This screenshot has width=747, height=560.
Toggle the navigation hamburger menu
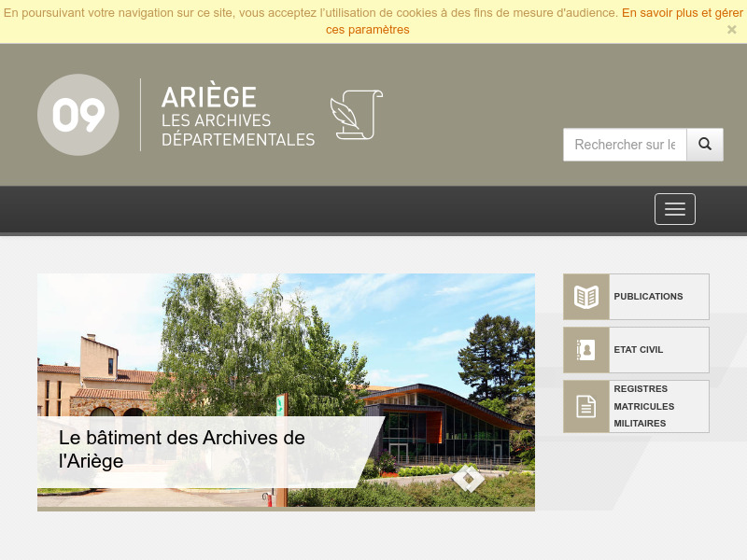pyautogui.click(x=674, y=209)
